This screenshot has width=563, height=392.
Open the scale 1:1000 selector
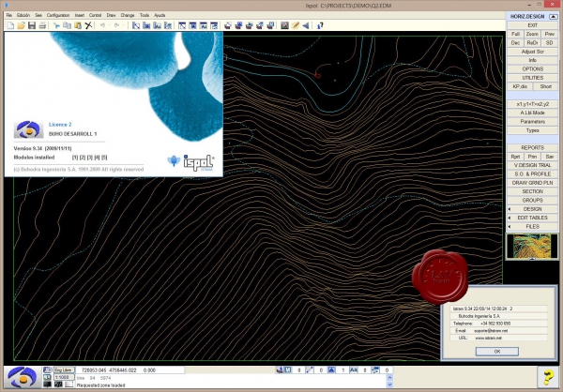(64, 377)
